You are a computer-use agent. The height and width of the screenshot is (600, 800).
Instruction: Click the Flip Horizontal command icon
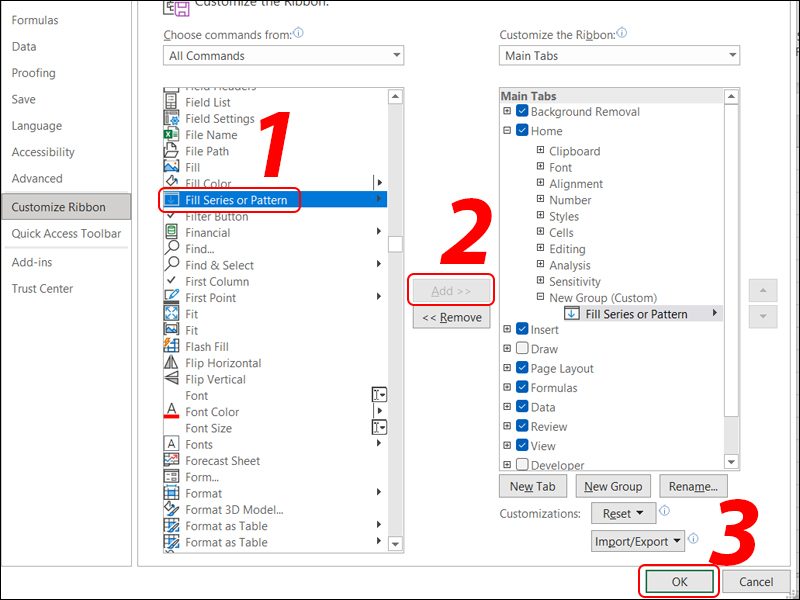pos(171,363)
